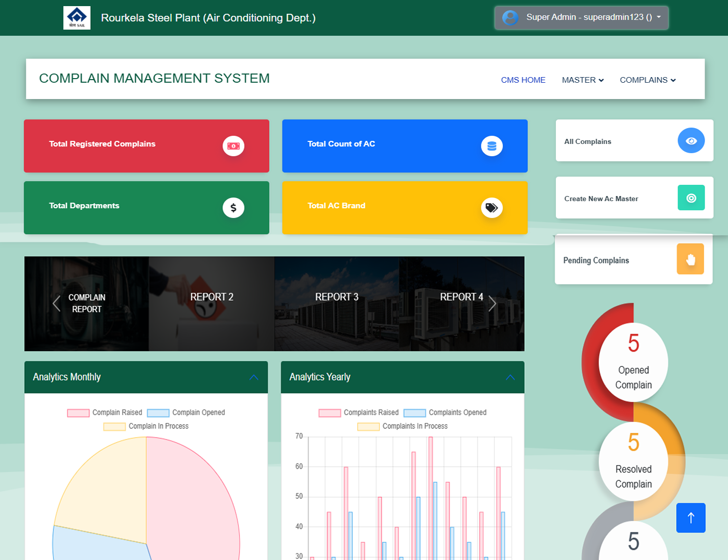Toggle Complaints Opened legend in yearly chart

point(445,412)
